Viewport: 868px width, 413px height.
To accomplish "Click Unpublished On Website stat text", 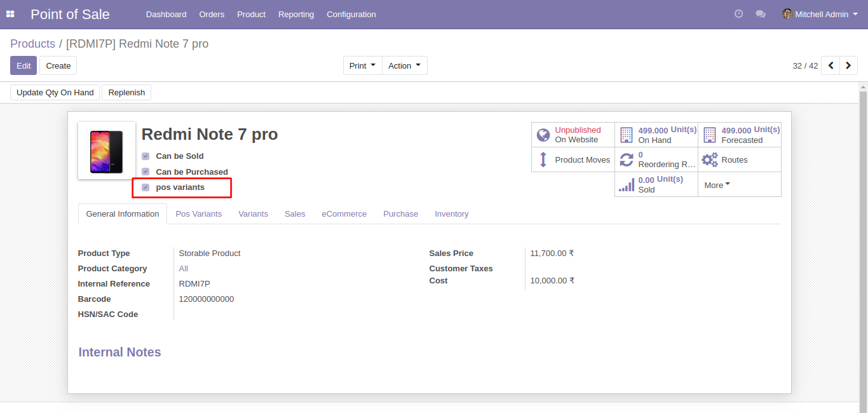I will coord(578,135).
